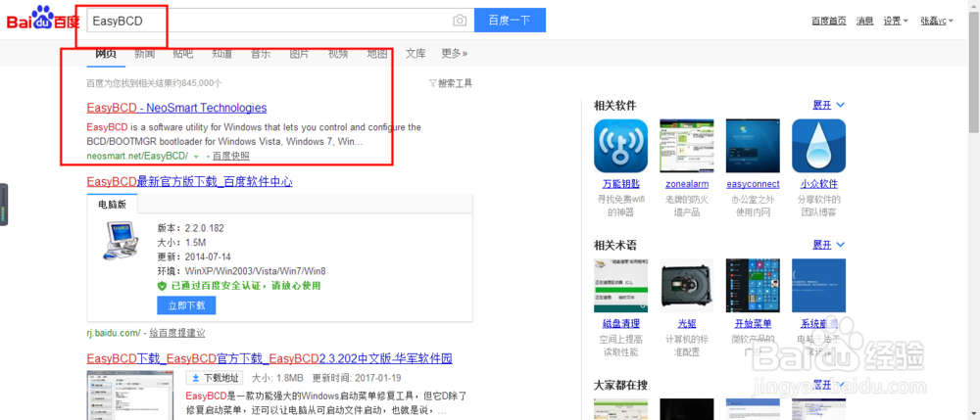Open the 磁盘清理 text link
This screenshot has width=980, height=420.
pyautogui.click(x=620, y=324)
